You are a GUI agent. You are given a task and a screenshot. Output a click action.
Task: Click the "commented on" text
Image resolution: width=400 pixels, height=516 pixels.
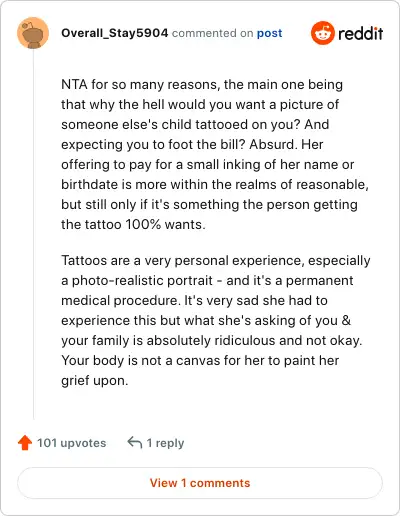point(212,33)
